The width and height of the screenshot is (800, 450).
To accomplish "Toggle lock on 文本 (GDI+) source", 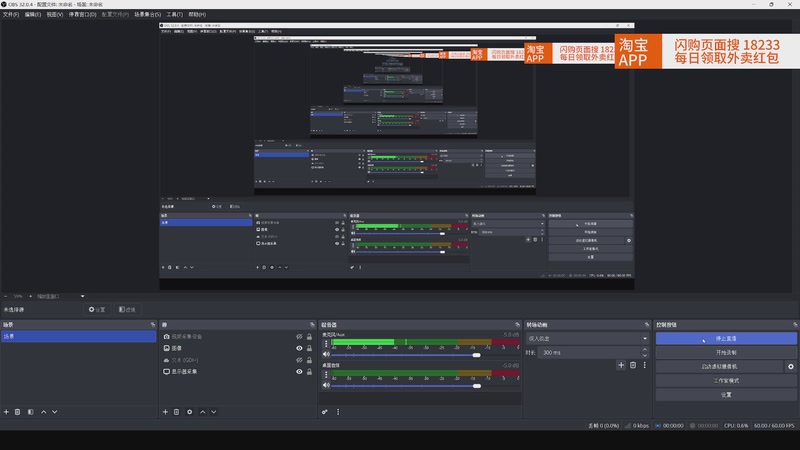I will pos(309,360).
